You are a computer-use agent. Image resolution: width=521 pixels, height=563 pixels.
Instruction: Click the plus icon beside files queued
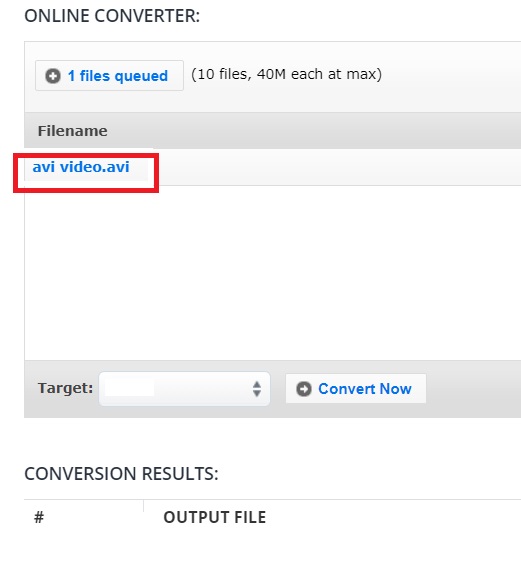[53, 76]
